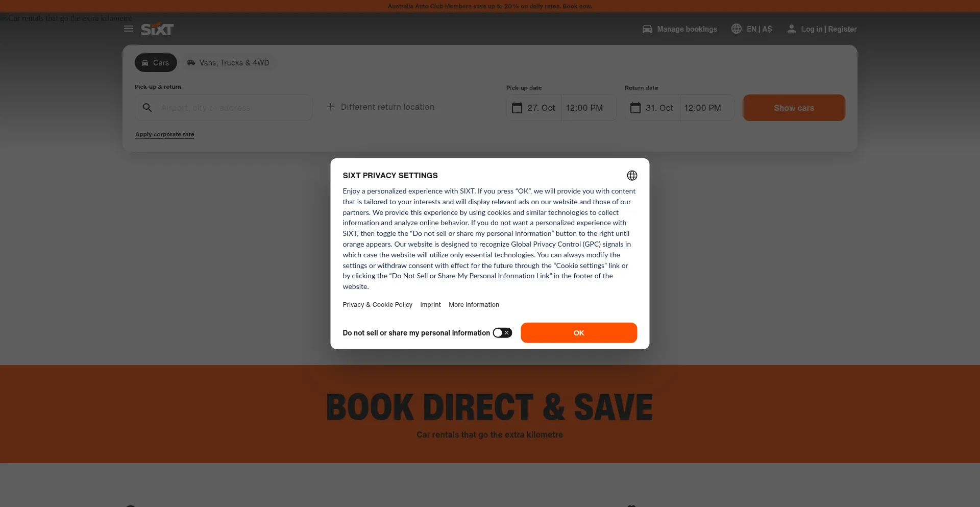Click the Apply corporate rate link
980x507 pixels.
[165, 134]
